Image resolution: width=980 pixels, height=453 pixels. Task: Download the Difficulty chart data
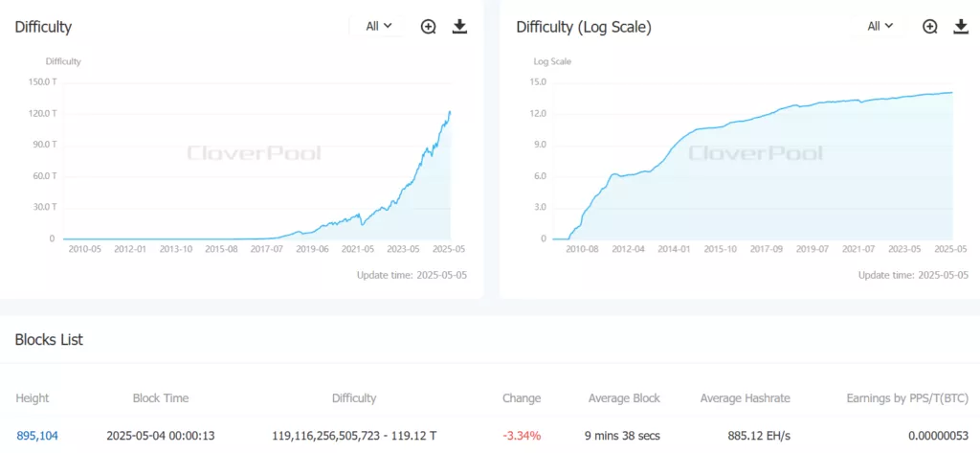[459, 27]
